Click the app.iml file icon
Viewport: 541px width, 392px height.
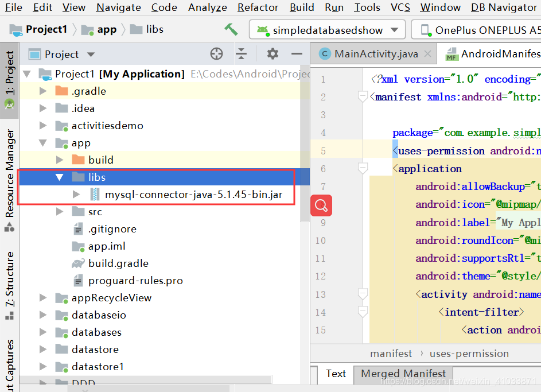pos(79,247)
